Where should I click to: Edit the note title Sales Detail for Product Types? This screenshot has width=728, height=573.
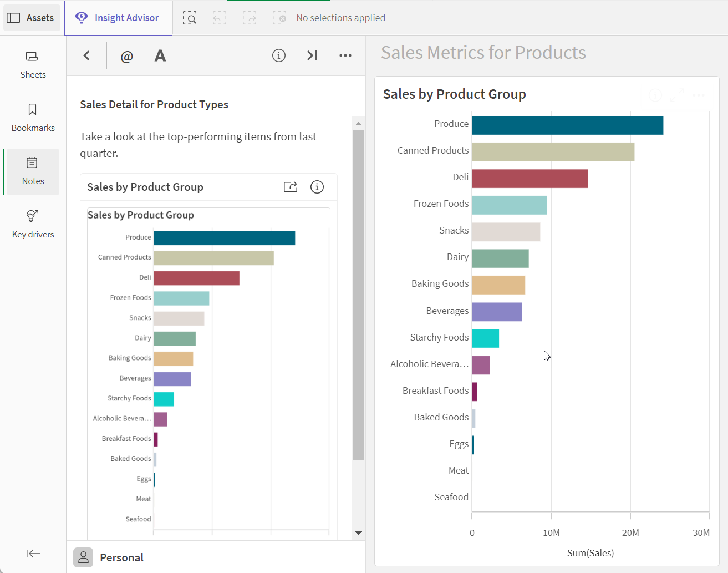[x=154, y=104]
